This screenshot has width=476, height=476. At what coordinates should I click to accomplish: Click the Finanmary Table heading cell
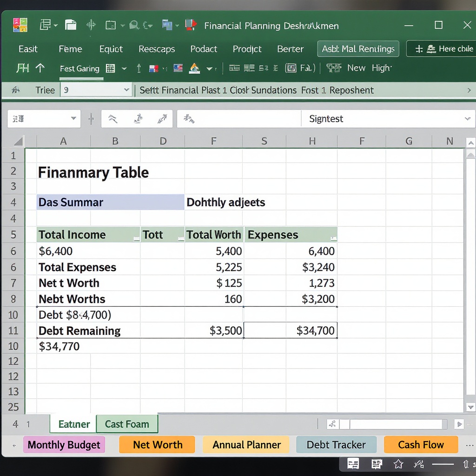93,172
